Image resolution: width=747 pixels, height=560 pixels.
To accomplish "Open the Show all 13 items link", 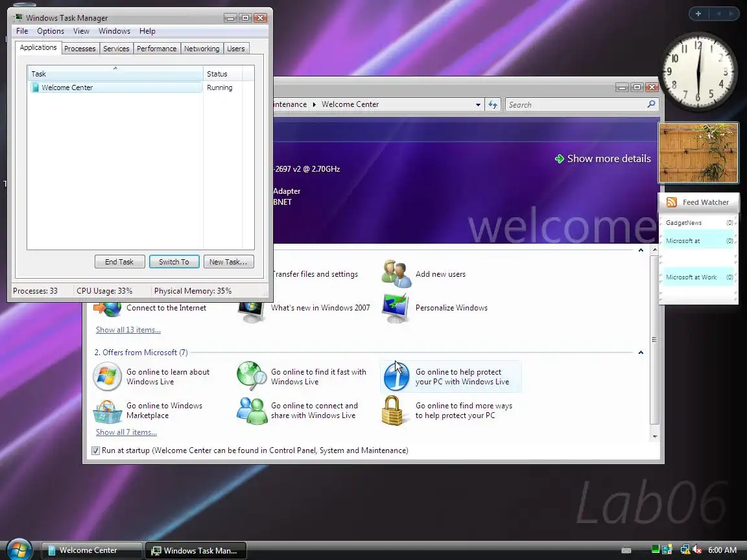I will pyautogui.click(x=128, y=329).
